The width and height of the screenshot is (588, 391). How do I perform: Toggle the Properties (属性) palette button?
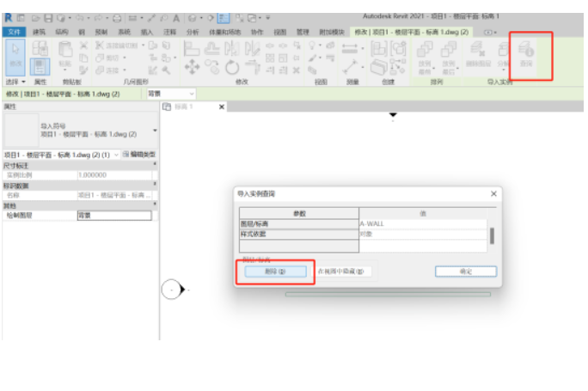(40, 67)
